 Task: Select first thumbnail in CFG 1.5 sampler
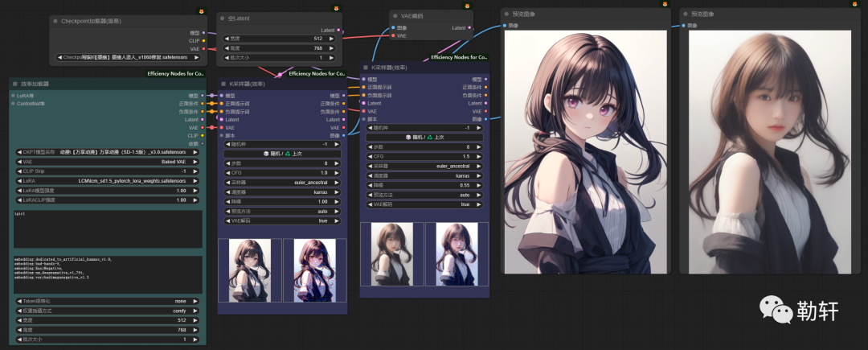[x=392, y=255]
